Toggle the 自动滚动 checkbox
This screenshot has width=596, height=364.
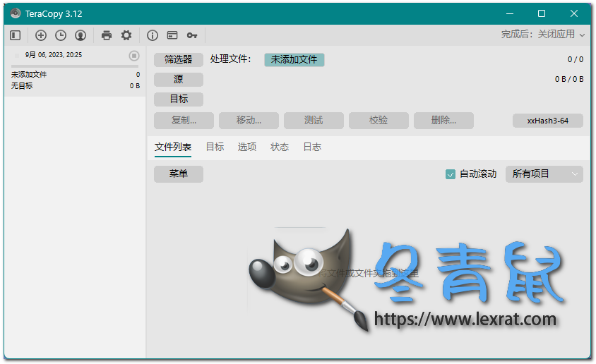pos(450,174)
